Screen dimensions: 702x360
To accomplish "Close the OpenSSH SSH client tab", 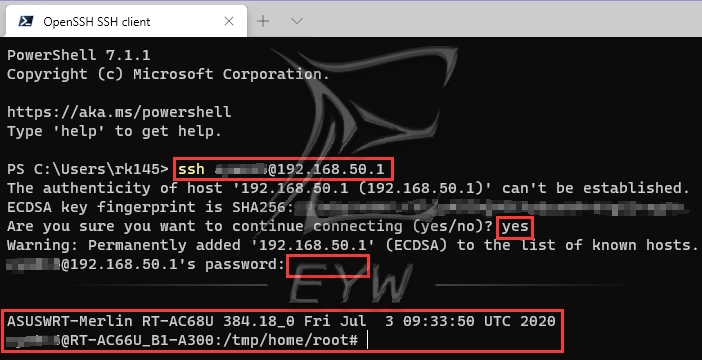I will point(229,21).
